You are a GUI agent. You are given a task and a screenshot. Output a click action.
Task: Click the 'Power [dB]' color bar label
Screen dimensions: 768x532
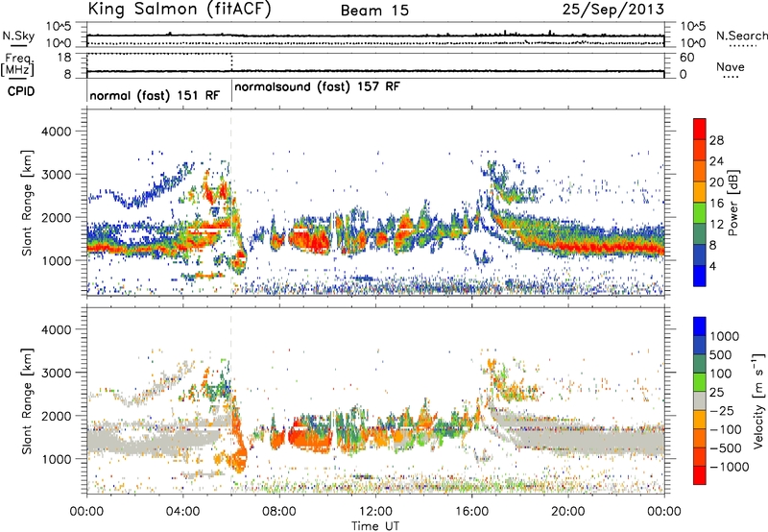pyautogui.click(x=732, y=203)
